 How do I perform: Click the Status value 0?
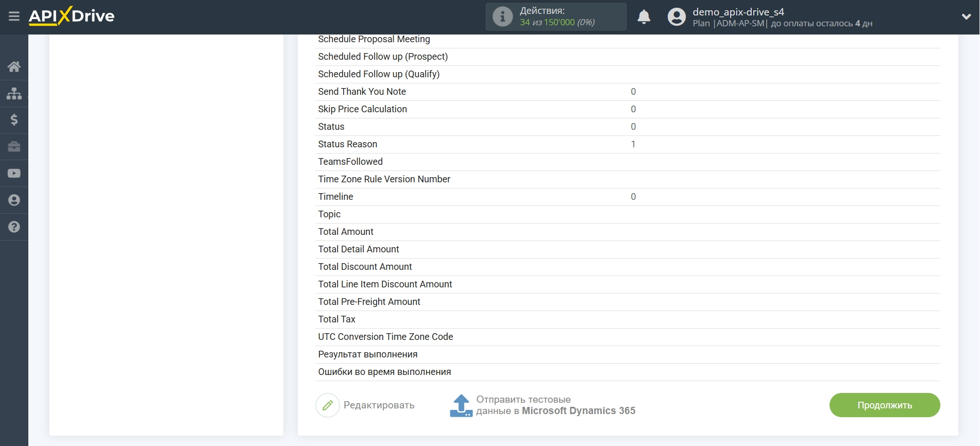pyautogui.click(x=633, y=127)
